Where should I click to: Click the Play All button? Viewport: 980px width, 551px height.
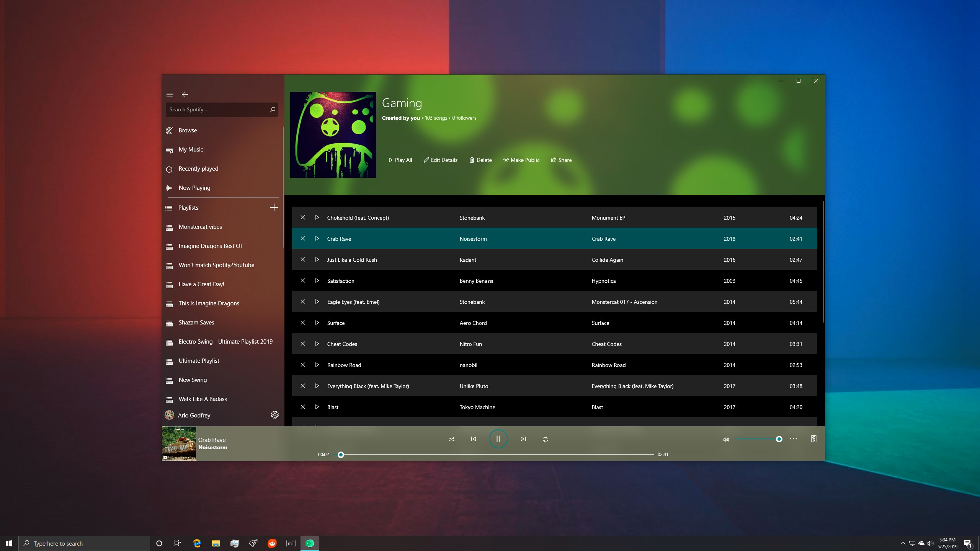point(400,160)
